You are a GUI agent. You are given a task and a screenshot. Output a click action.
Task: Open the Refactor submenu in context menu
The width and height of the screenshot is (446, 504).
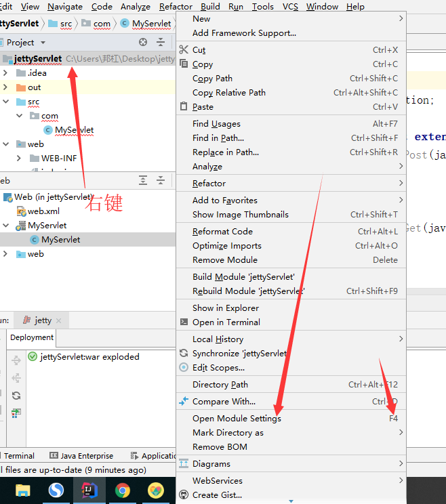(x=291, y=183)
